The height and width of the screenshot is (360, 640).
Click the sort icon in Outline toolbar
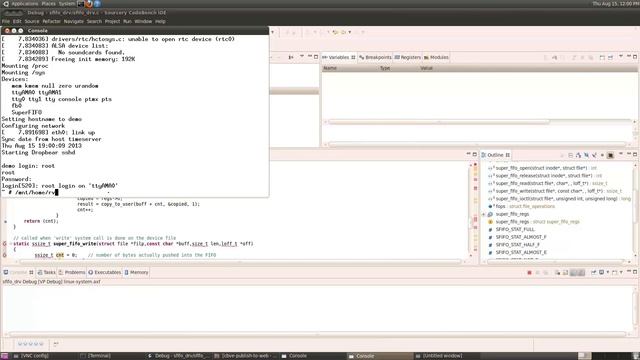(578, 155)
